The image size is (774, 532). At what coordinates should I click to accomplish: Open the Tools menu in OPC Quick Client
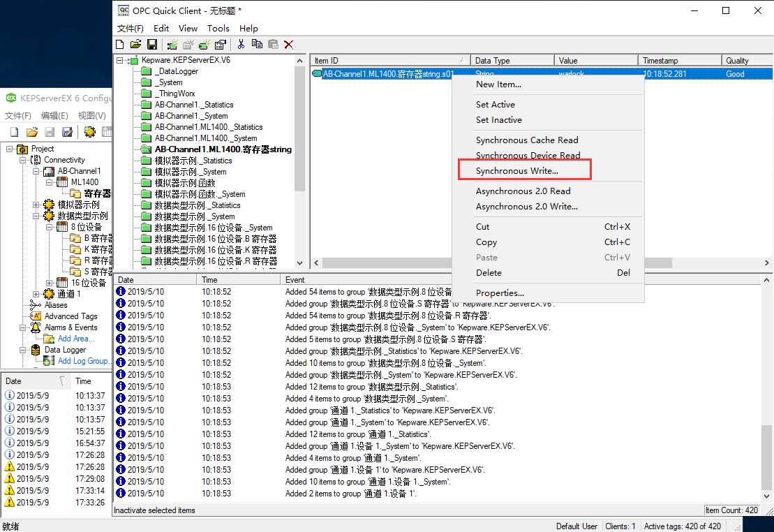[x=218, y=29]
